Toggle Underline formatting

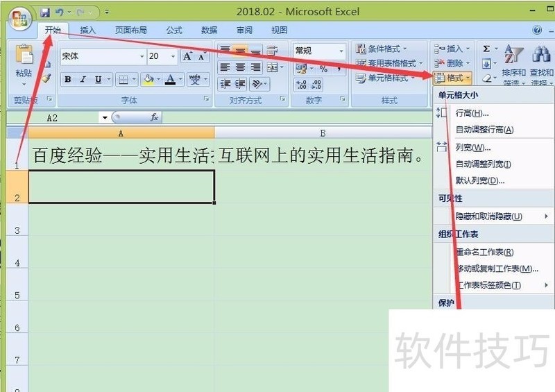click(x=98, y=79)
